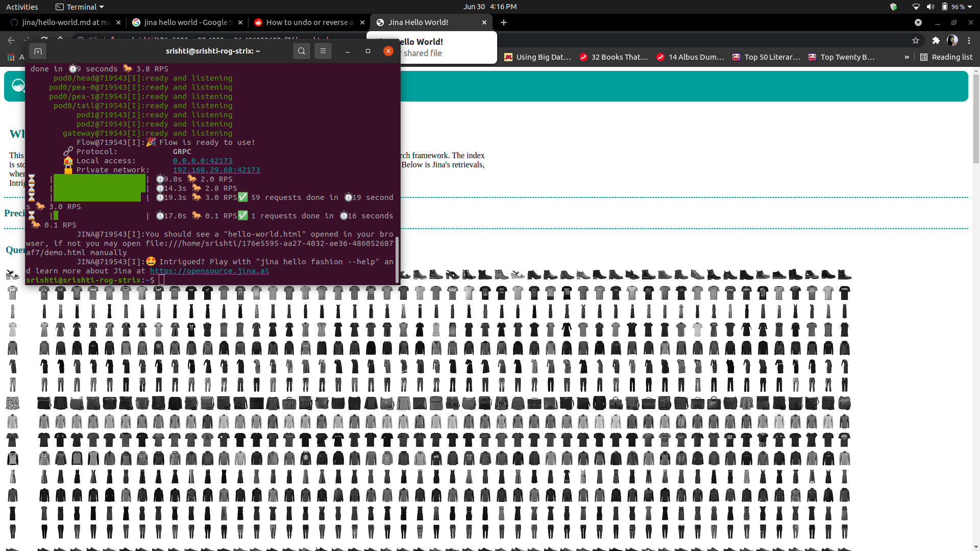980x551 pixels.
Task: Expand the hidden bookmarks chevron
Action: 906,57
